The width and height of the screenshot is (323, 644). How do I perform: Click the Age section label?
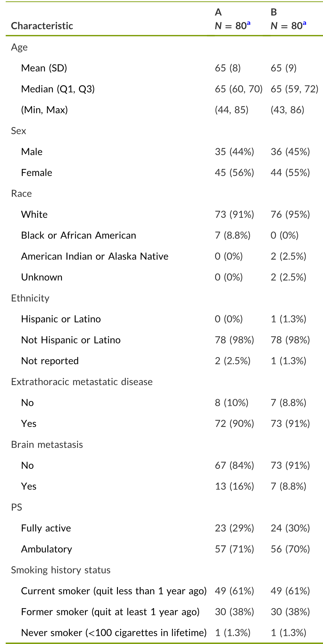click(19, 47)
